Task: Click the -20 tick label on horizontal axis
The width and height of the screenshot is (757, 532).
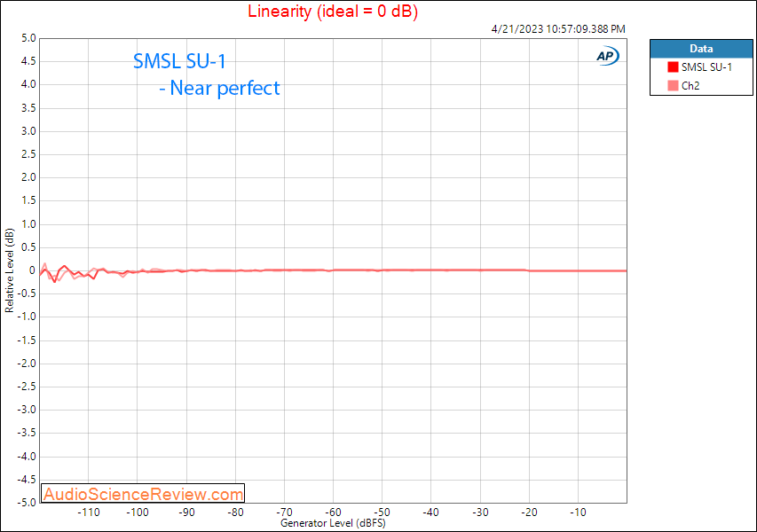Action: (x=529, y=512)
